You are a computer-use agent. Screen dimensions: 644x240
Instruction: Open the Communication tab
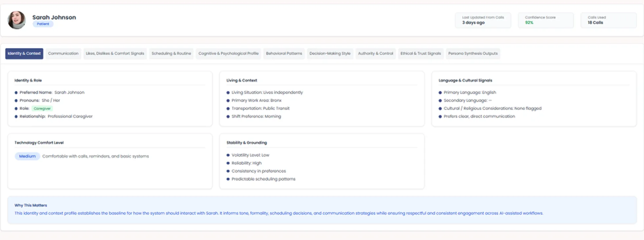coord(63,54)
